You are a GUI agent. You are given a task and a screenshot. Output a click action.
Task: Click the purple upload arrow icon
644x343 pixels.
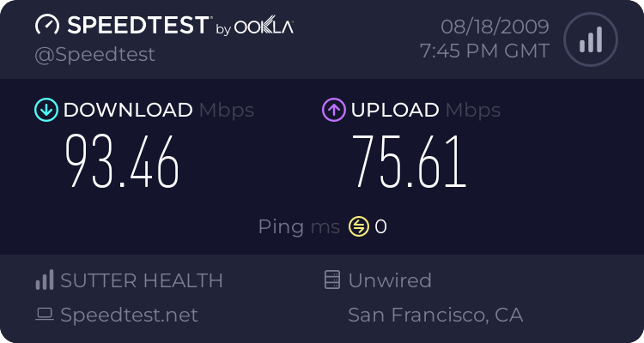334,110
